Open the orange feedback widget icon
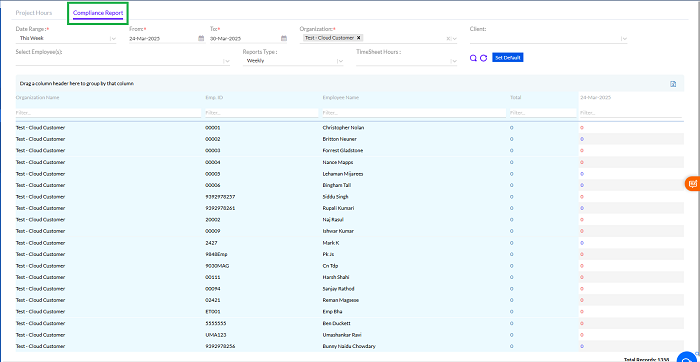The height and width of the screenshot is (362, 700). tap(692, 184)
